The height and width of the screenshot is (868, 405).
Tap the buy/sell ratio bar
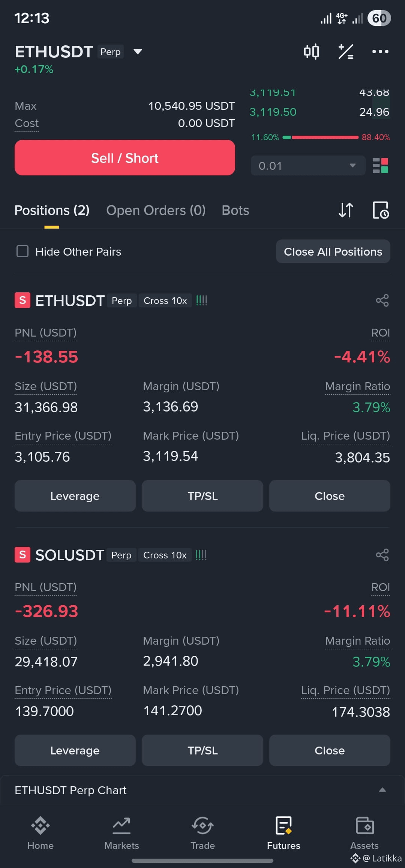(321, 138)
